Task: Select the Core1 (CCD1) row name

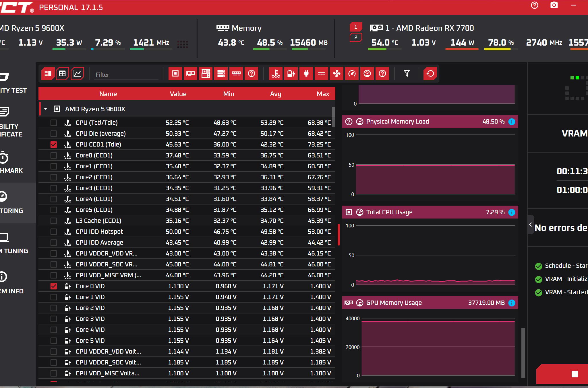Action: [94, 166]
